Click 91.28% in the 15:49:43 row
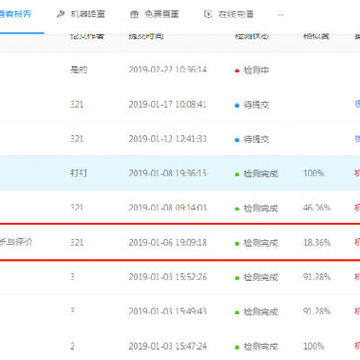 pyautogui.click(x=317, y=312)
